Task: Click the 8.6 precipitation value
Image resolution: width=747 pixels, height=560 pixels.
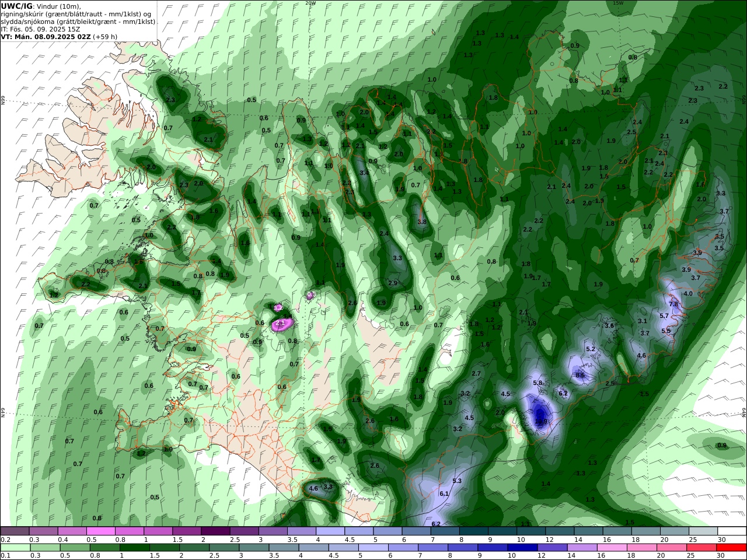Action: (580, 375)
